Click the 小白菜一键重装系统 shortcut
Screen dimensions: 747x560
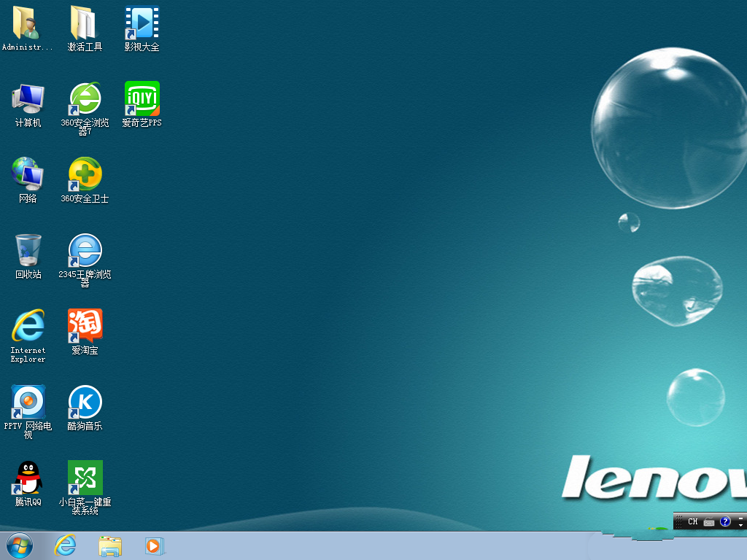pyautogui.click(x=85, y=479)
